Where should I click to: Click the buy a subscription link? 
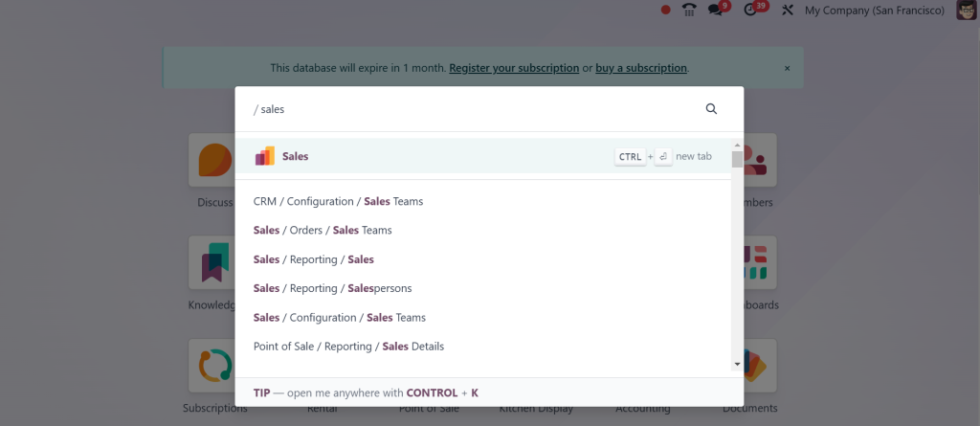tap(641, 68)
